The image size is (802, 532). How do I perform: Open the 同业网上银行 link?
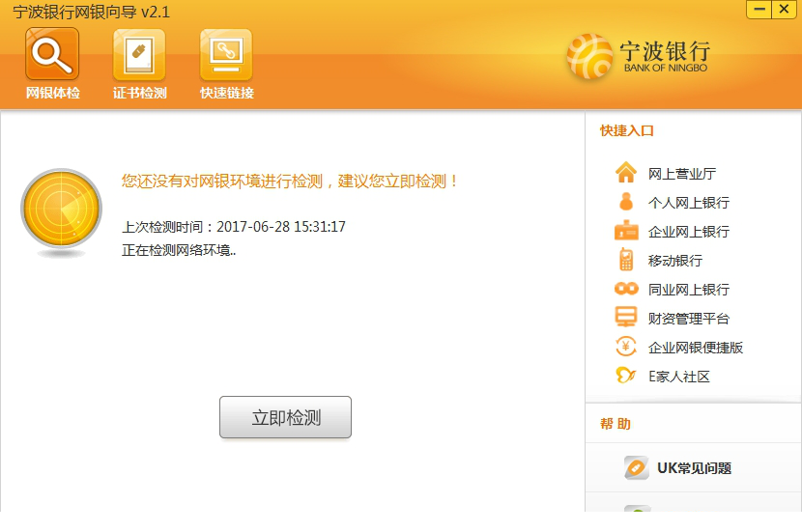click(688, 290)
